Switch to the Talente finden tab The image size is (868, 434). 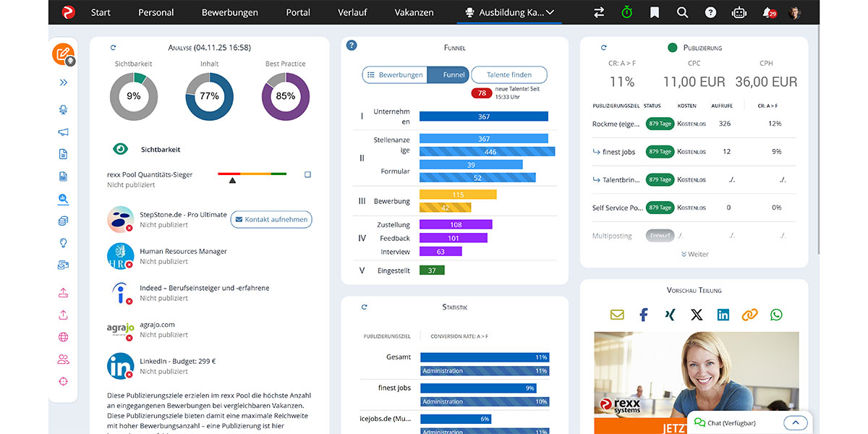tap(508, 75)
